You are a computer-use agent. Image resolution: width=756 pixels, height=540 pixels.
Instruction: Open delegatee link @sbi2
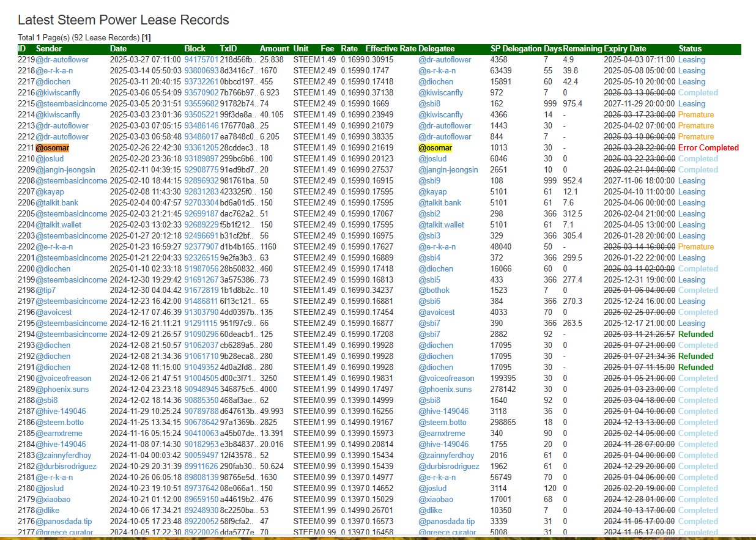tap(429, 214)
